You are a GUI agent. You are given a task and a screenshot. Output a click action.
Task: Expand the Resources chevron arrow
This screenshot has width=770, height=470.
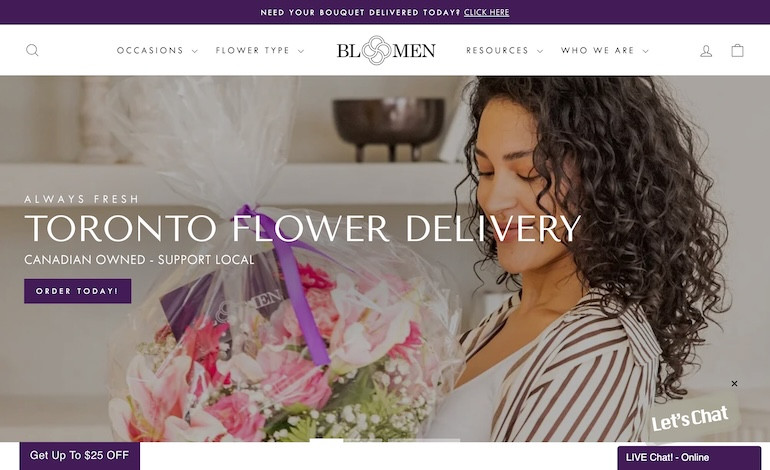[x=540, y=51]
